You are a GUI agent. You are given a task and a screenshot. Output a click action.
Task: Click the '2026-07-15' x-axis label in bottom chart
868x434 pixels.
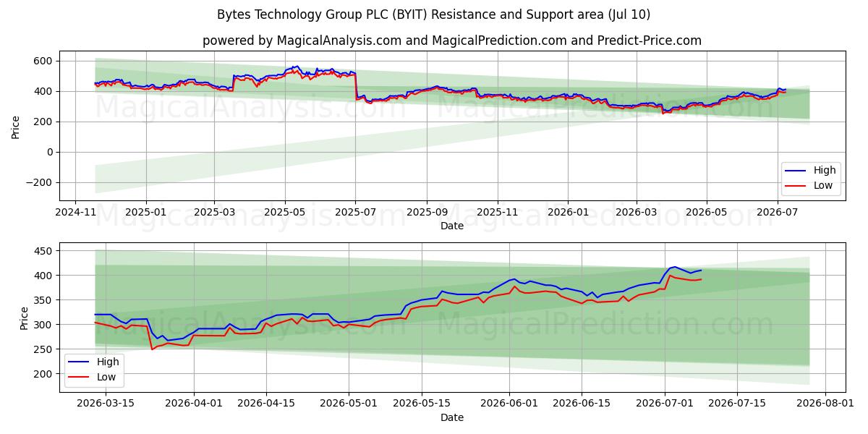click(737, 403)
